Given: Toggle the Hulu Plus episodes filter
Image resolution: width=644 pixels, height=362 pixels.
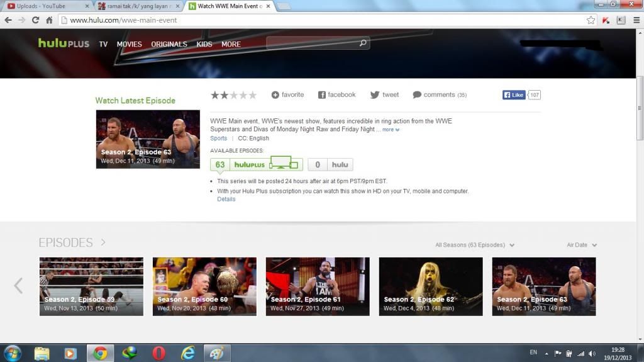Looking at the screenshot, I should tap(257, 165).
